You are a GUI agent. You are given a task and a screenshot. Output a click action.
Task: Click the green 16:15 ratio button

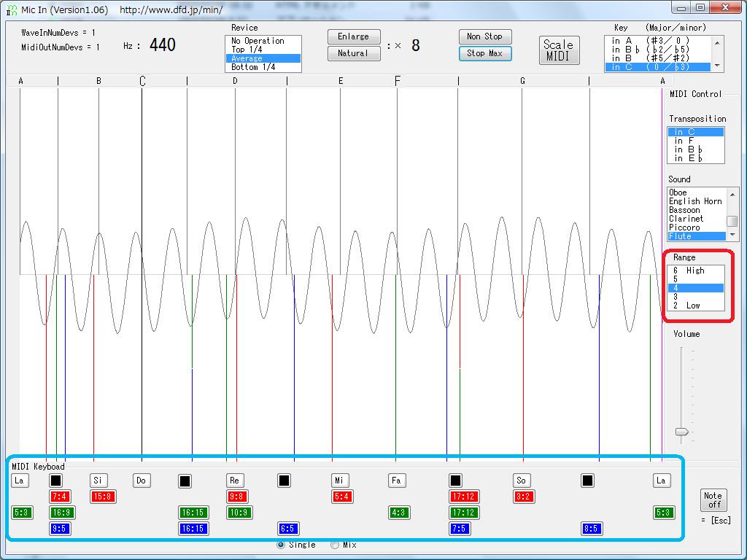click(x=193, y=513)
